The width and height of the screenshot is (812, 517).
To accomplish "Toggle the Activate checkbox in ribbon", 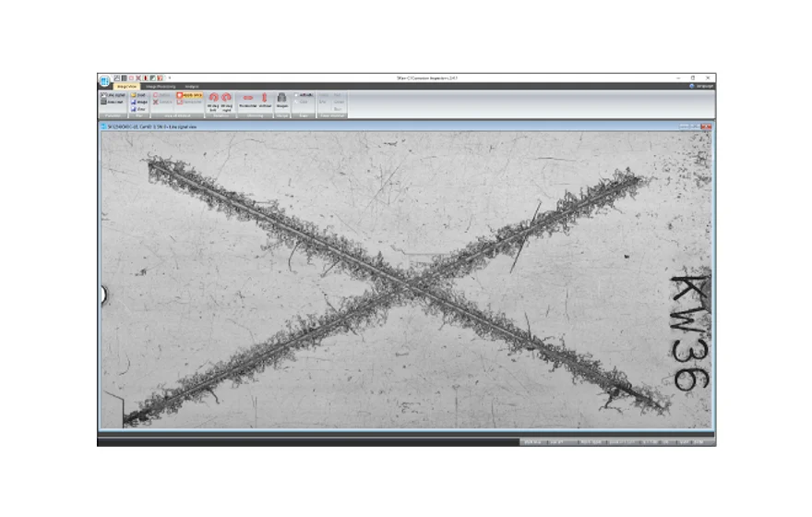I will [x=297, y=94].
